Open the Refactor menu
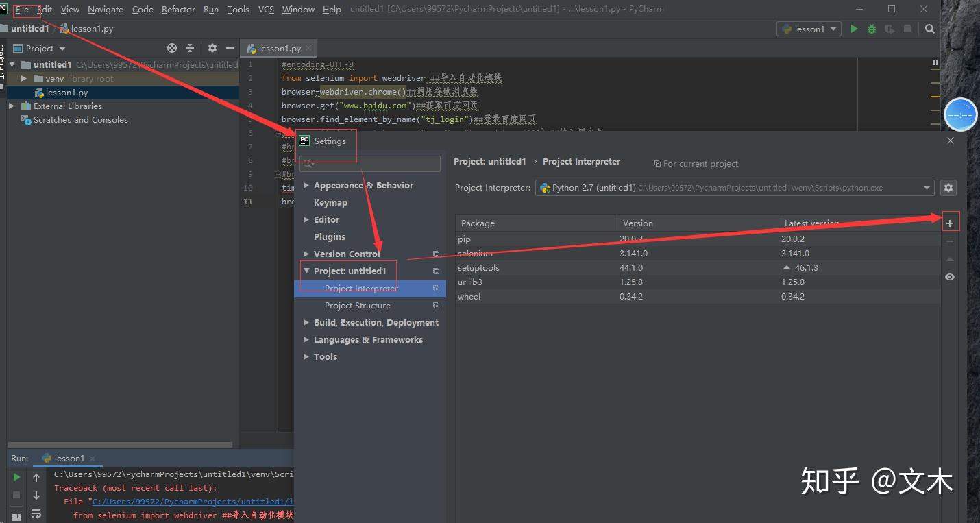The width and height of the screenshot is (980, 523). pyautogui.click(x=178, y=9)
